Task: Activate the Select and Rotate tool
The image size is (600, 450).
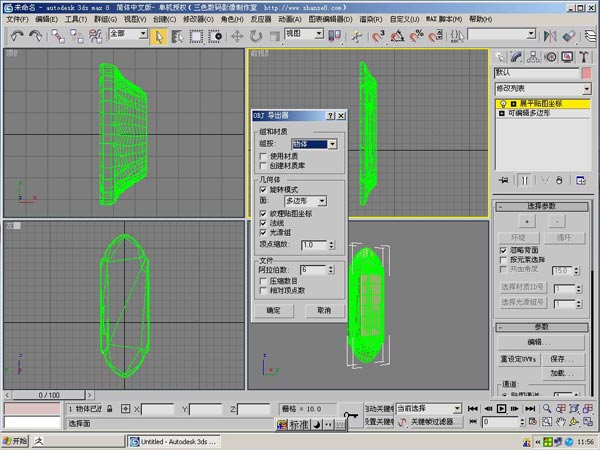Action: [256, 37]
